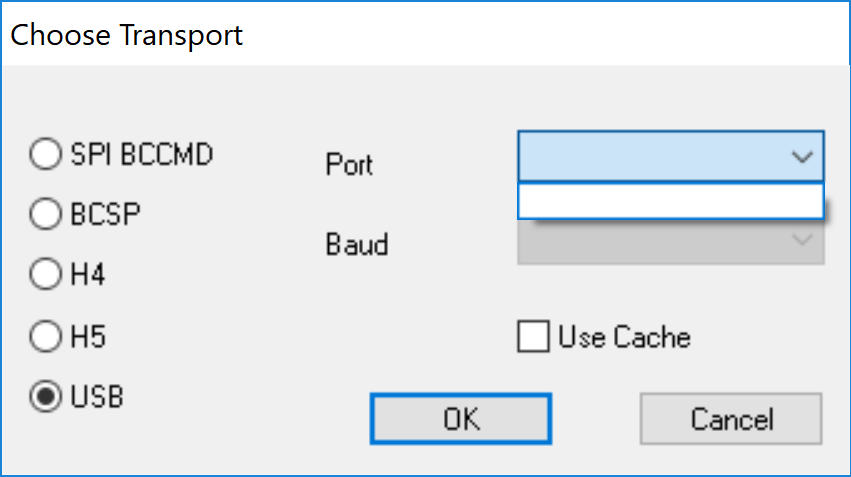Select the SPI BCCMD radio button

pyautogui.click(x=45, y=155)
